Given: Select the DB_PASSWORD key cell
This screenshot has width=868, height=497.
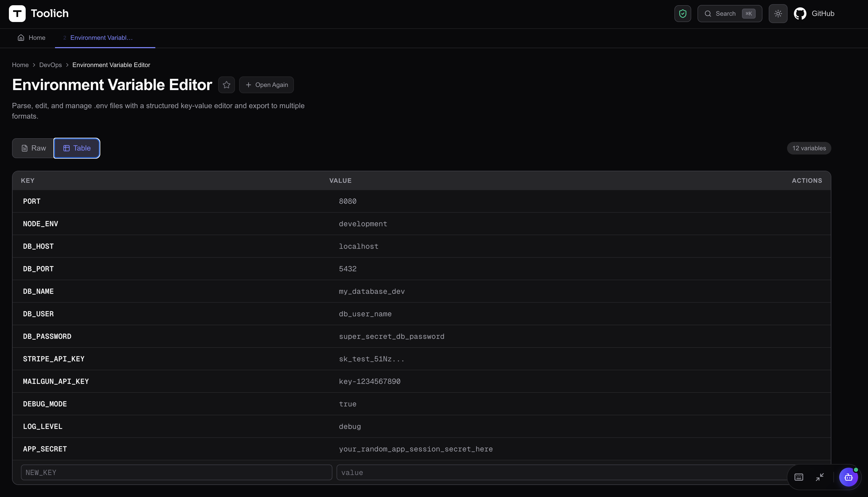Looking at the screenshot, I should 47,336.
